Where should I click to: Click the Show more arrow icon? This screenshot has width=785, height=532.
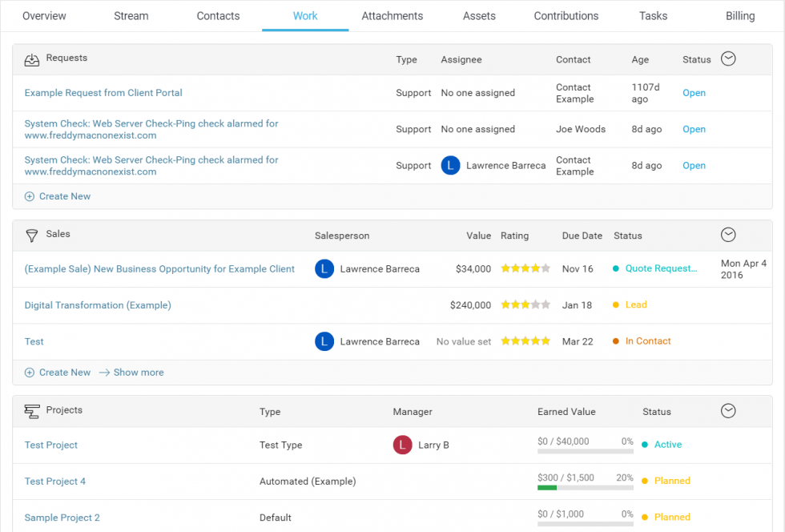point(104,373)
